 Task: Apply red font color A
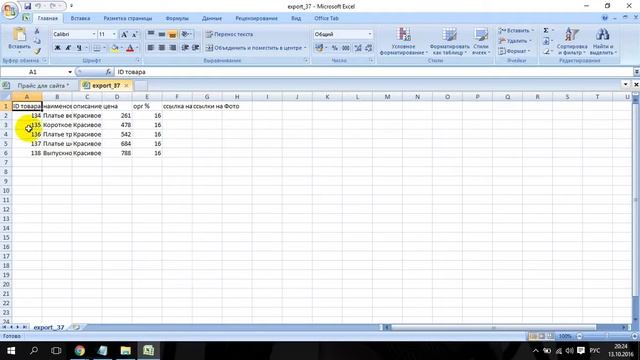130,48
